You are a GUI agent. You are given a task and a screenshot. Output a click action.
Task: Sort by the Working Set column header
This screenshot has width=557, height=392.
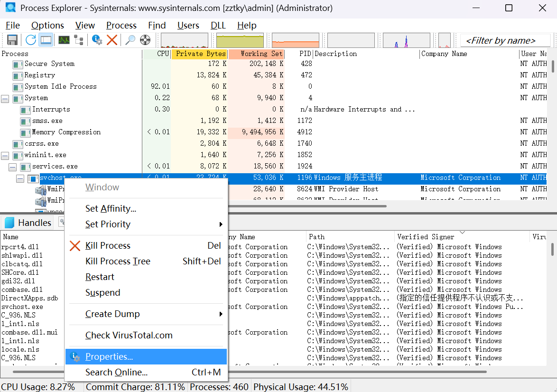[257, 54]
